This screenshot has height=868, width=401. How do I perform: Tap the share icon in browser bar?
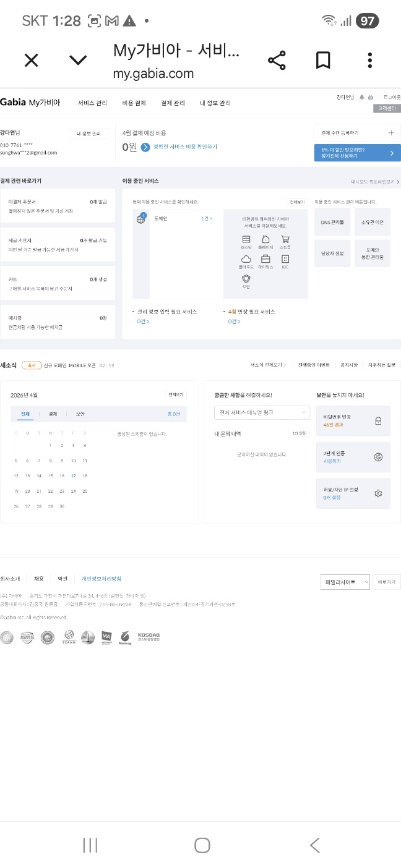pyautogui.click(x=277, y=60)
